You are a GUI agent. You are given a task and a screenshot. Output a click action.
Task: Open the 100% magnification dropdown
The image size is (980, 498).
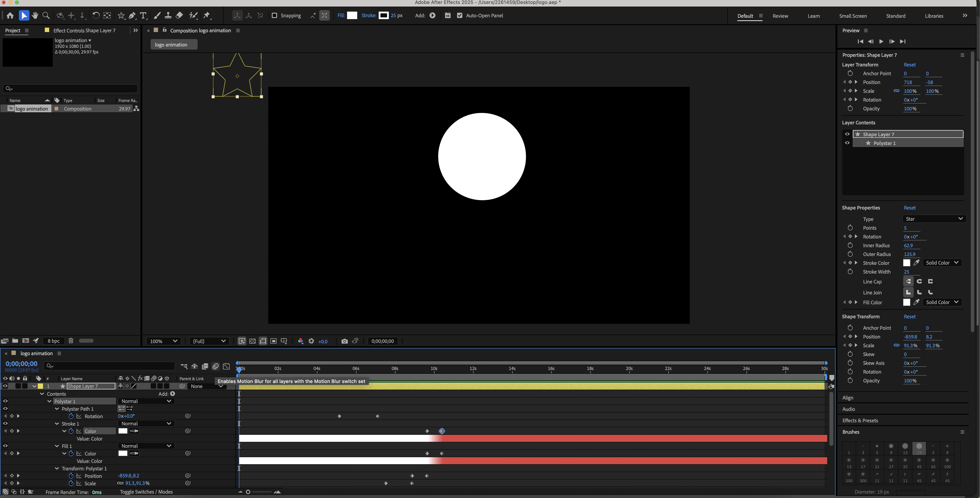click(164, 341)
